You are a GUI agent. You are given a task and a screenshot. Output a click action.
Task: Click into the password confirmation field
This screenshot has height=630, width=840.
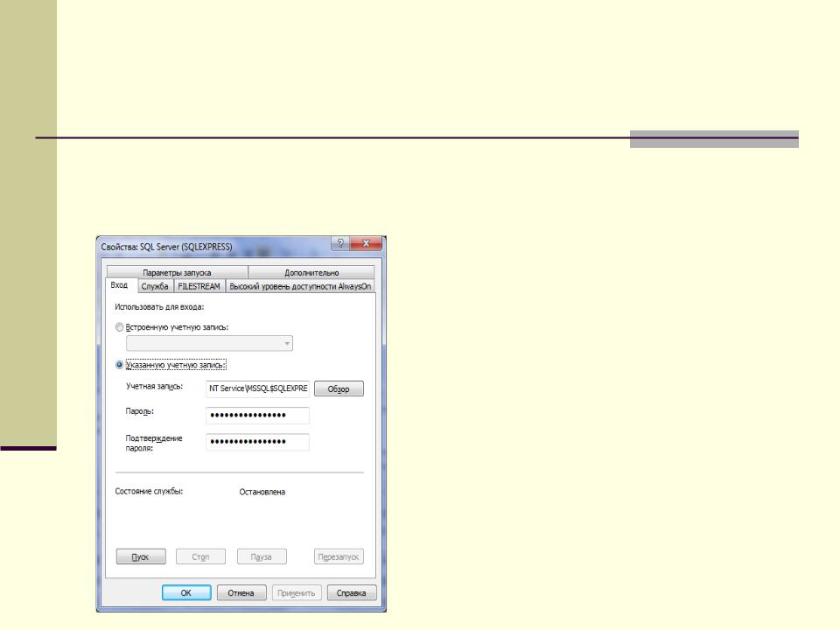click(x=257, y=442)
